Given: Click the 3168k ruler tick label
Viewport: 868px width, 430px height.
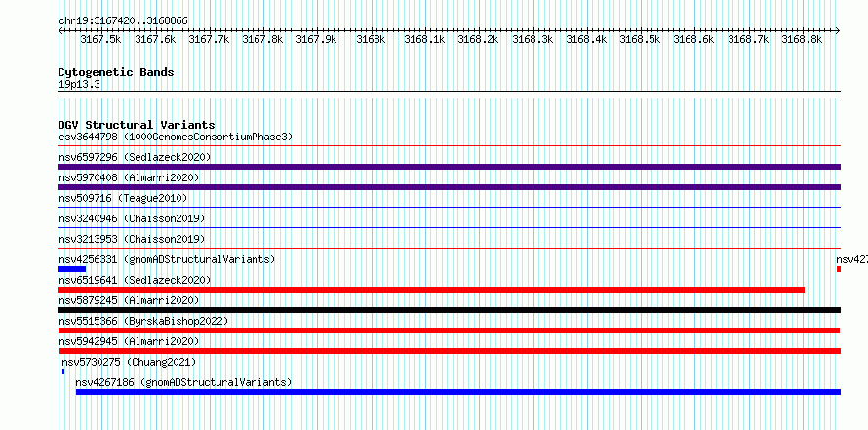Looking at the screenshot, I should pos(371,39).
